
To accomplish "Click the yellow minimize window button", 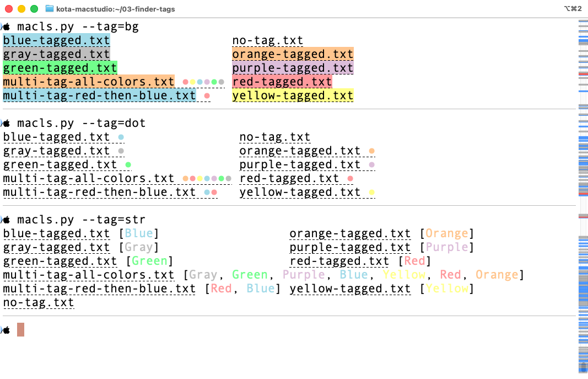I will click(21, 9).
